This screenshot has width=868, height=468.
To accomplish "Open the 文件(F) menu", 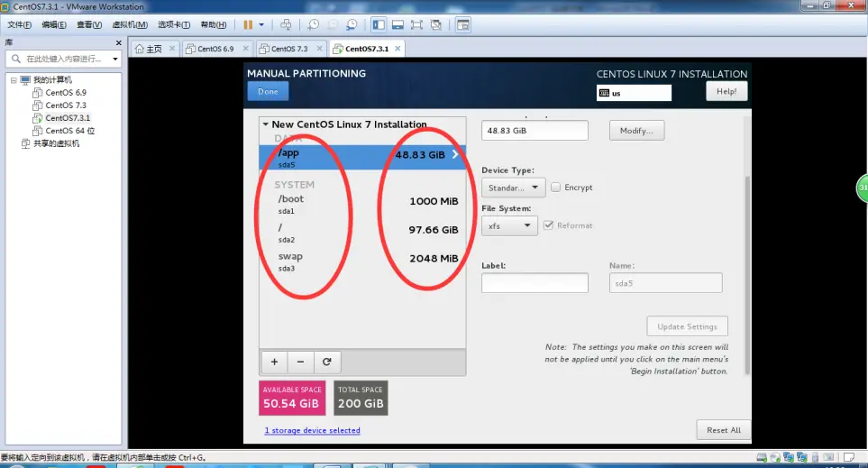I will (x=19, y=25).
